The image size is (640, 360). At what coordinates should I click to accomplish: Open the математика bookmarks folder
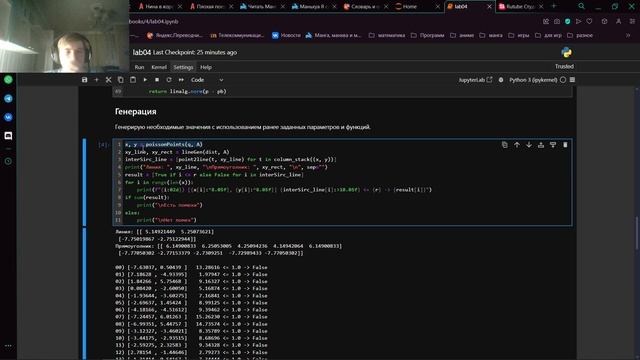click(x=387, y=36)
